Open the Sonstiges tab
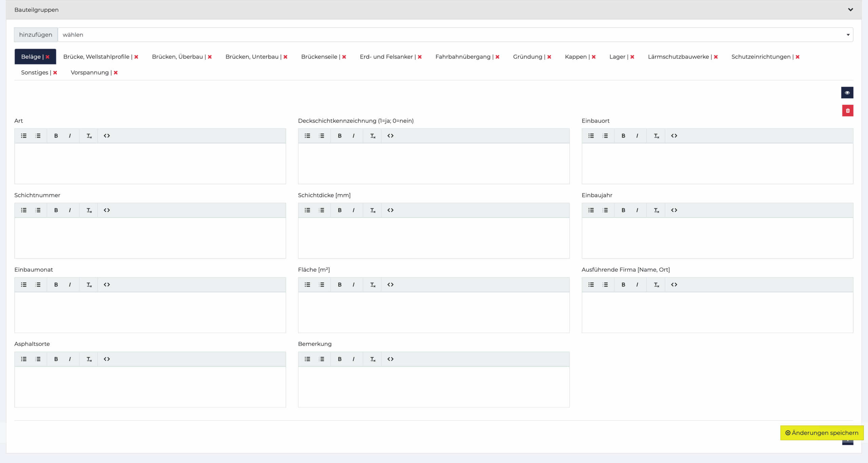The image size is (868, 463). point(35,73)
